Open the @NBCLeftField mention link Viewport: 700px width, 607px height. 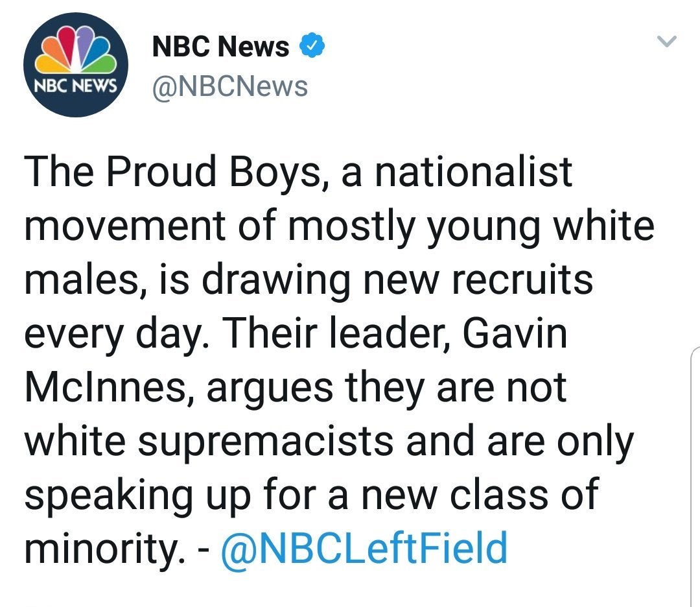[x=364, y=549]
